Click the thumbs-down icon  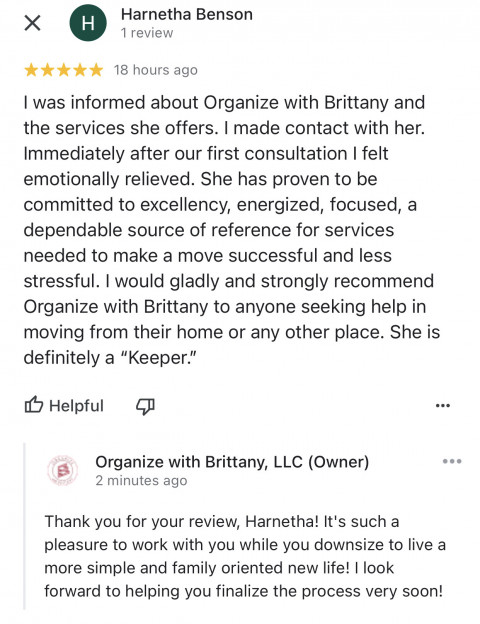(x=145, y=406)
